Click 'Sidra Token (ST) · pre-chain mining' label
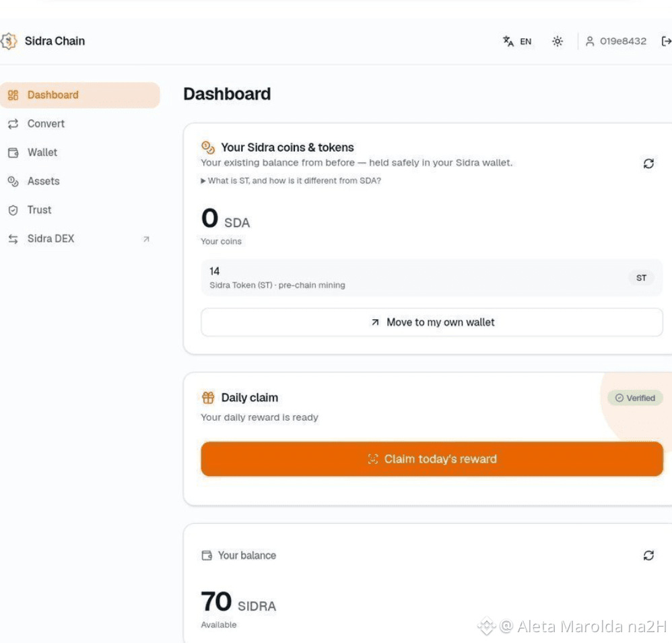The height and width of the screenshot is (643, 672). pos(277,285)
